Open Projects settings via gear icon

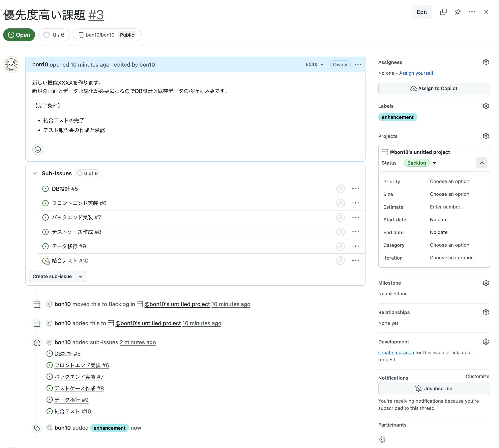[x=486, y=136]
